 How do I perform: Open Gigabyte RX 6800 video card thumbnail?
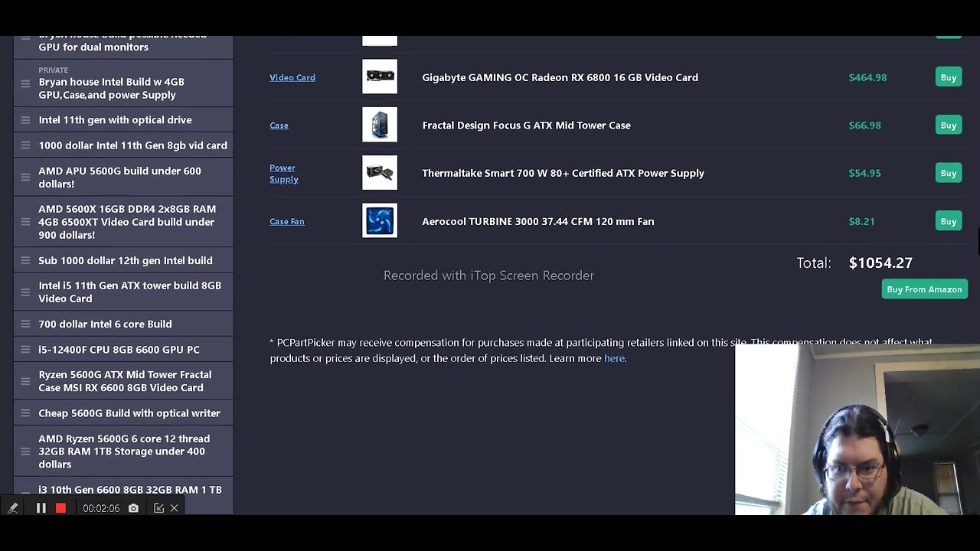[380, 77]
